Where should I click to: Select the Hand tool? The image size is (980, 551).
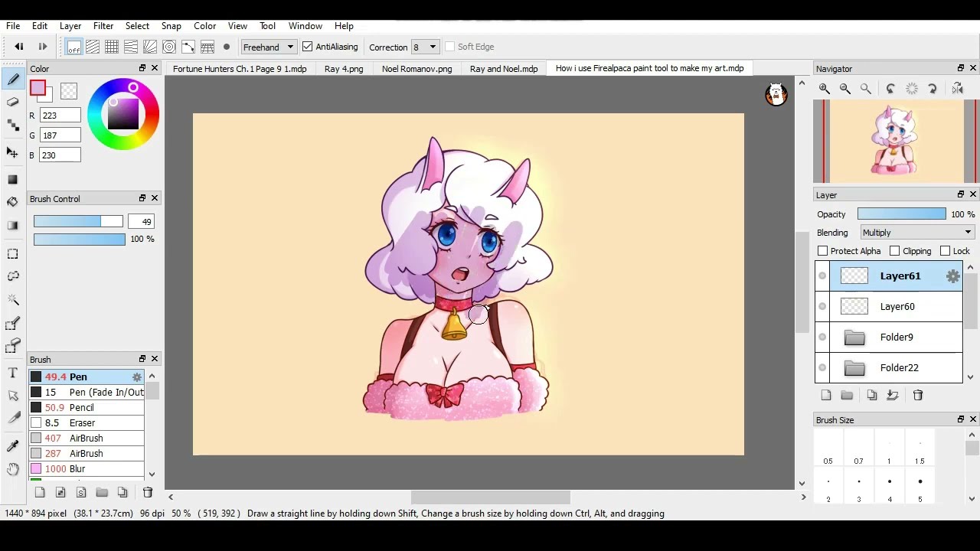(x=13, y=469)
